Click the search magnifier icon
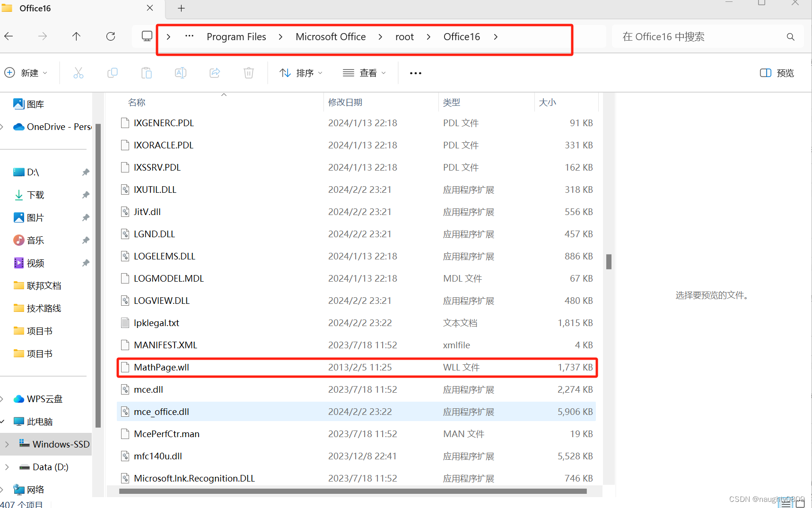The width and height of the screenshot is (812, 508). click(790, 37)
